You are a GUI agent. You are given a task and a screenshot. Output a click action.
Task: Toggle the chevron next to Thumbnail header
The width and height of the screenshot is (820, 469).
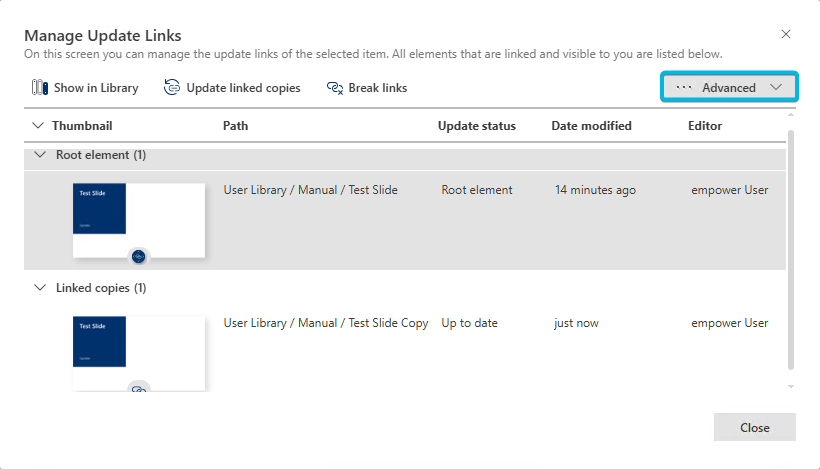pyautogui.click(x=38, y=125)
